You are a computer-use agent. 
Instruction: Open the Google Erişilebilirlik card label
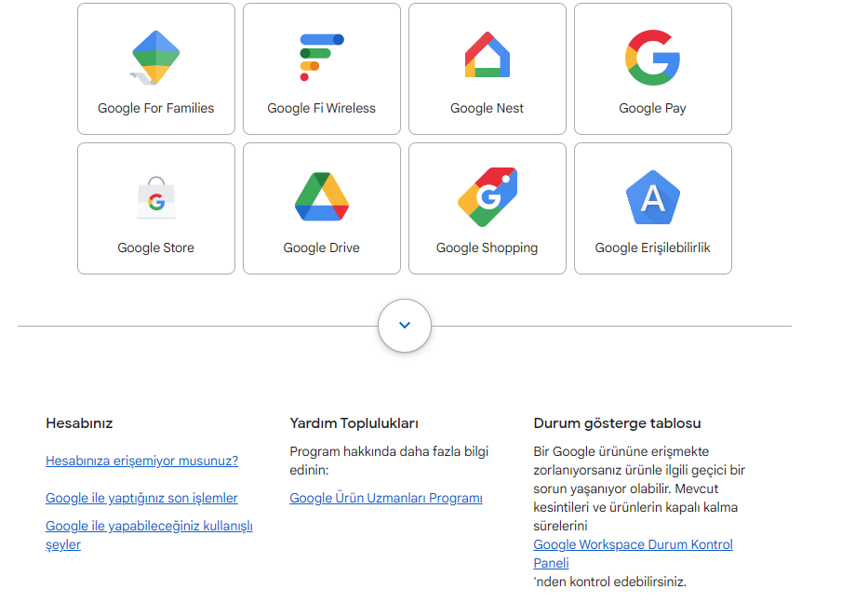653,248
